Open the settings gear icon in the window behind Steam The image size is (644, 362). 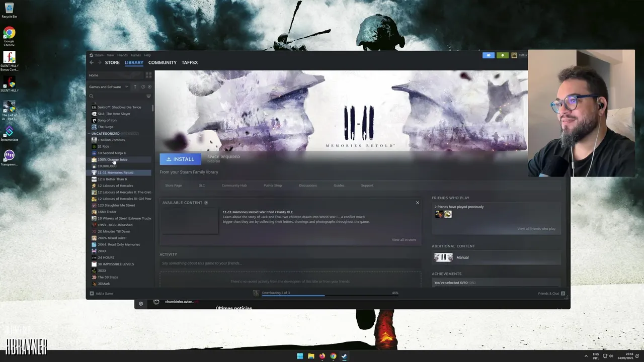(141, 303)
